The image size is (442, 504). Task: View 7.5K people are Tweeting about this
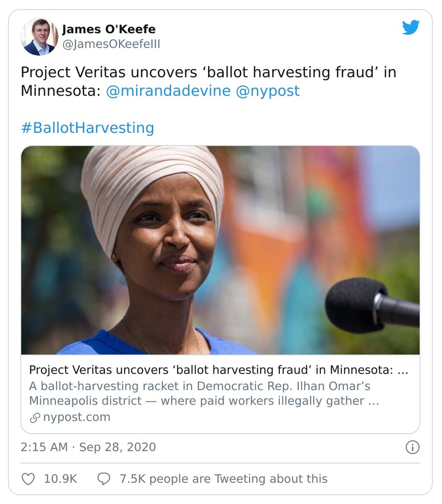(223, 479)
